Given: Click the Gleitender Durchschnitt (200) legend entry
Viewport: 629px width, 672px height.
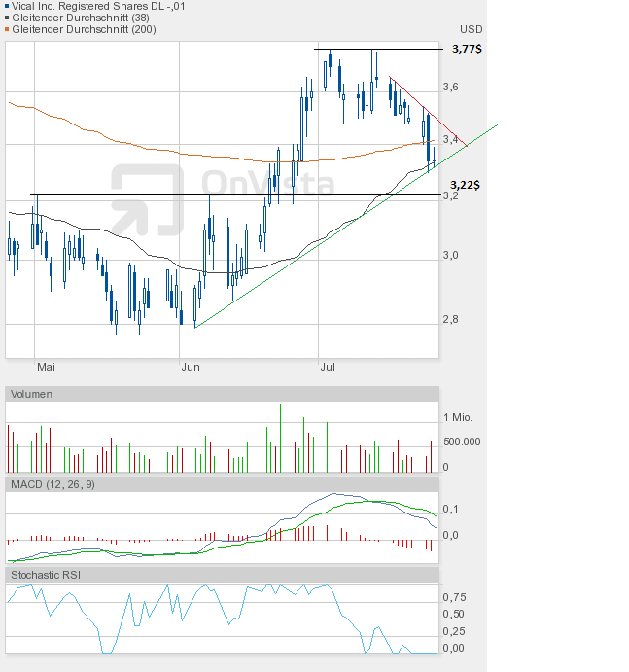Looking at the screenshot, I should (84, 29).
